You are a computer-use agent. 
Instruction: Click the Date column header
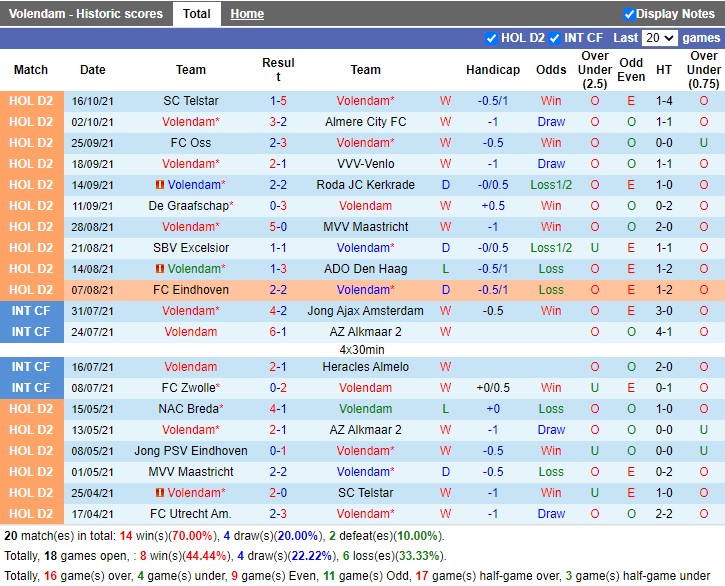[x=92, y=70]
